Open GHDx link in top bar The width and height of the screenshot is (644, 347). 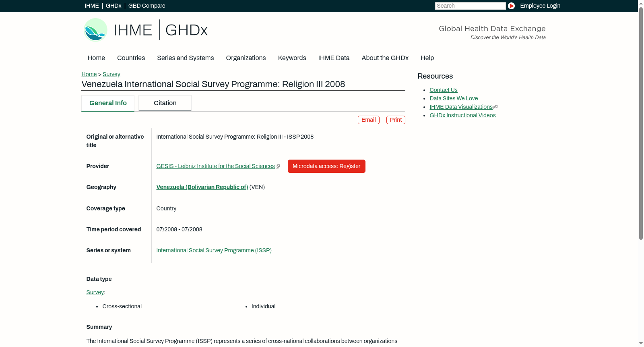coord(114,6)
